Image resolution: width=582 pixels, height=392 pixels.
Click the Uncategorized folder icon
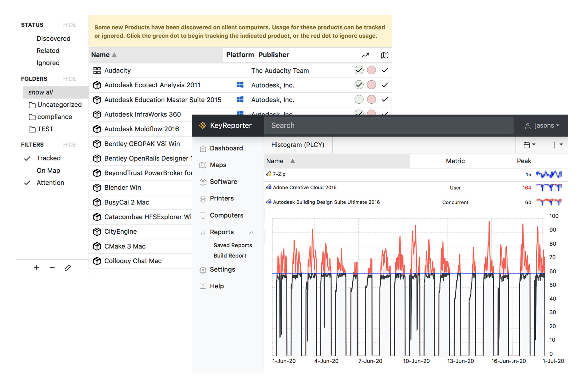(x=32, y=105)
